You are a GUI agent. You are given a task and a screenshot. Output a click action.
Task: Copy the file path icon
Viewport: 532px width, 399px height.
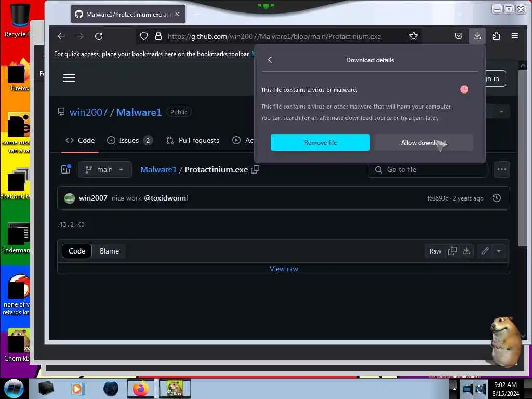pyautogui.click(x=255, y=169)
